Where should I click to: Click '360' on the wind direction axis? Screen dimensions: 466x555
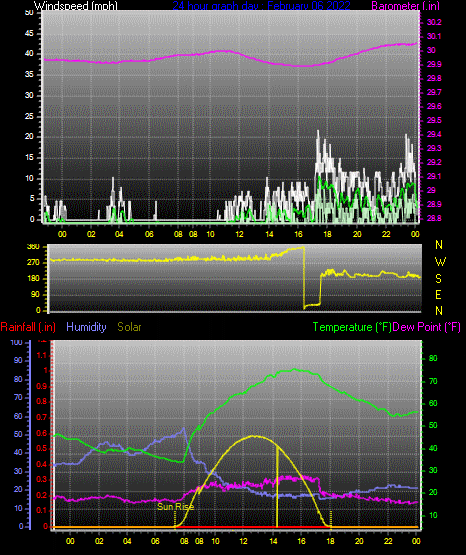click(x=33, y=247)
